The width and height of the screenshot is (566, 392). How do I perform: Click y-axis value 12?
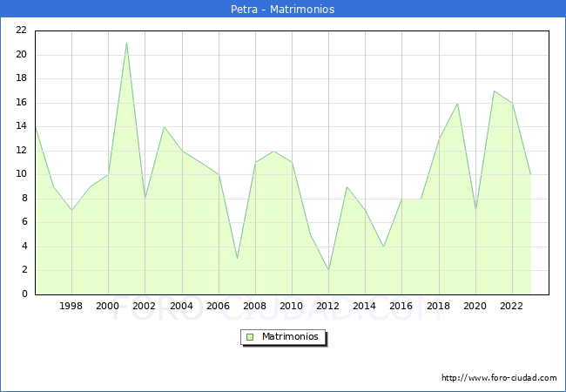[22, 150]
